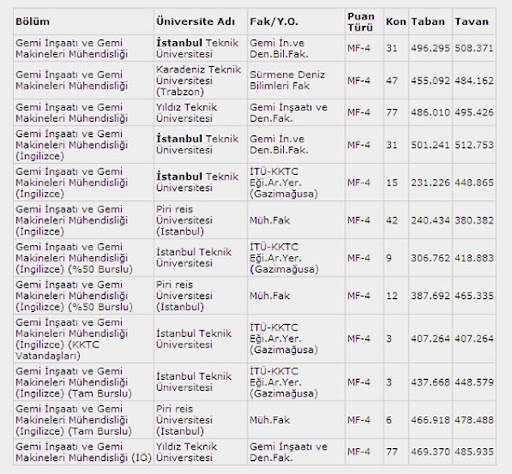Click the Tam Burslu department in the 437.668 row
Image resolution: width=512 pixels, height=474 pixels.
coord(73,382)
